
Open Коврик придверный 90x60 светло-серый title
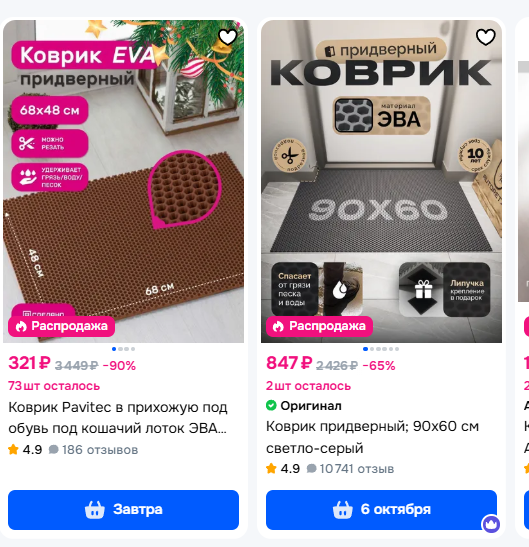(x=372, y=437)
